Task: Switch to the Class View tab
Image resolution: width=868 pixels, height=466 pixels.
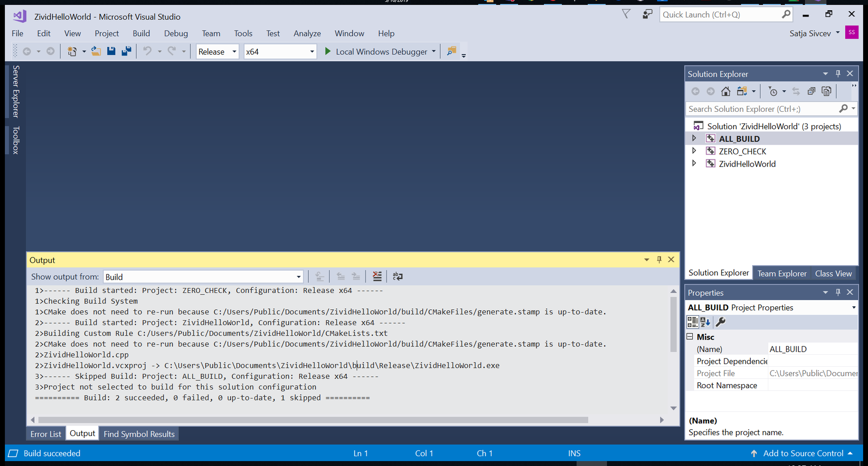Action: point(833,273)
